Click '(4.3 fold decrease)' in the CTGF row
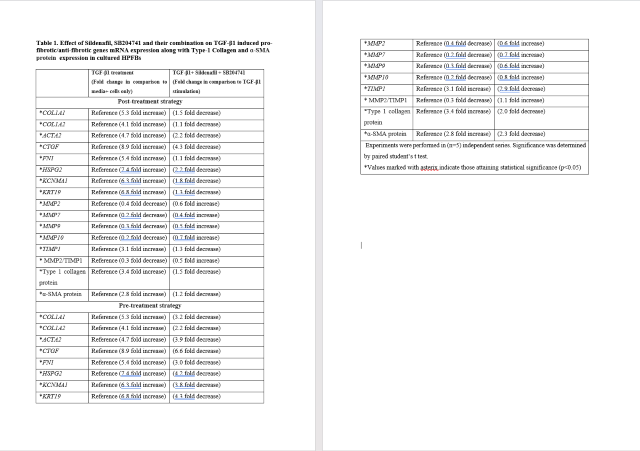This screenshot has width=640, height=451. (196, 147)
